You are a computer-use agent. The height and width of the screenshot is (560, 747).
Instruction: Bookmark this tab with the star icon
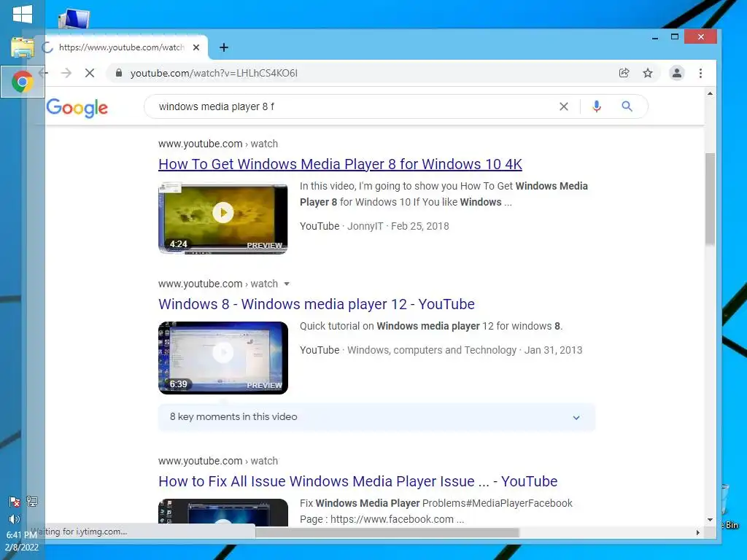point(648,73)
